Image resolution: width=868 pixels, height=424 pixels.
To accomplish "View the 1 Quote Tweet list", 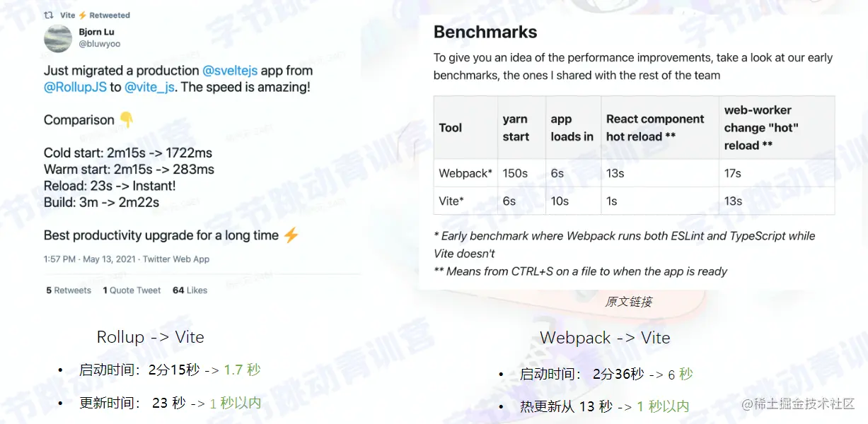I will click(x=132, y=290).
